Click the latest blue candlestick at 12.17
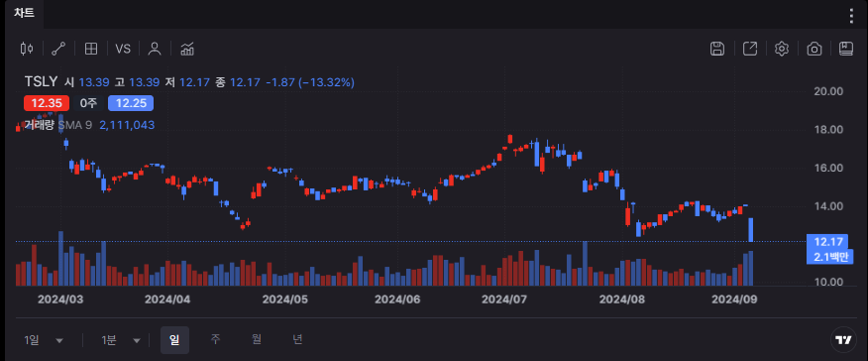Image resolution: width=868 pixels, height=361 pixels. click(x=751, y=230)
